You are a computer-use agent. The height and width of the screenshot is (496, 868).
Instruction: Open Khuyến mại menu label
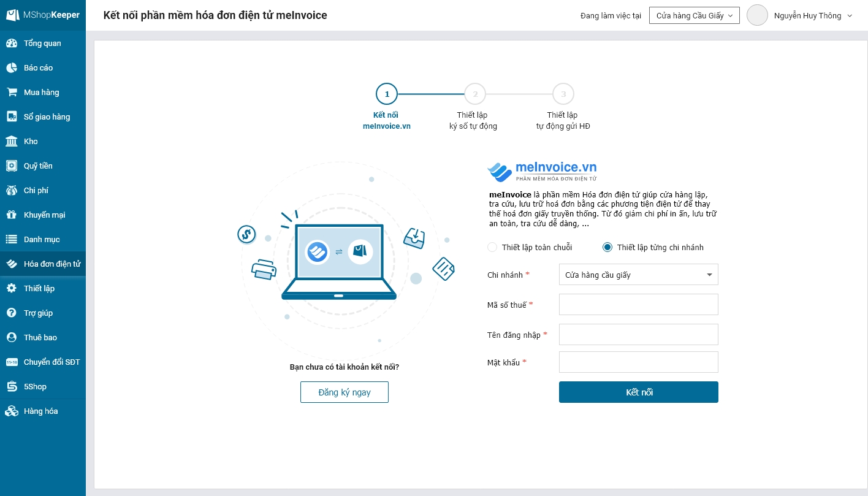pyautogui.click(x=45, y=215)
